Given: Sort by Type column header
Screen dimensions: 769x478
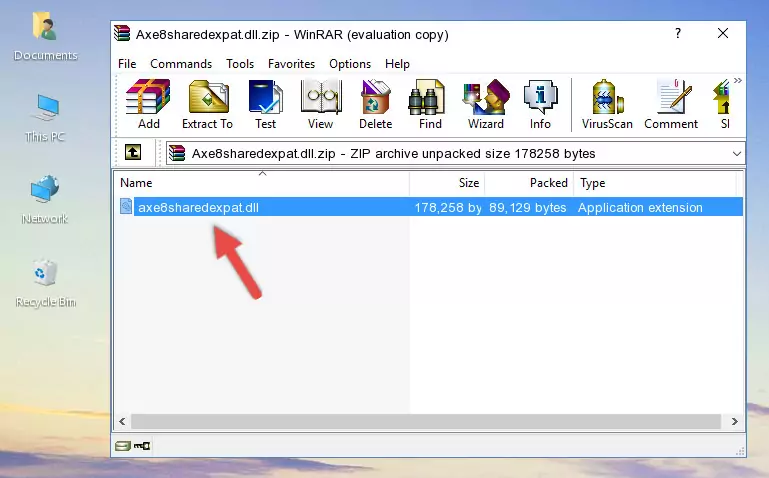Looking at the screenshot, I should click(x=655, y=183).
